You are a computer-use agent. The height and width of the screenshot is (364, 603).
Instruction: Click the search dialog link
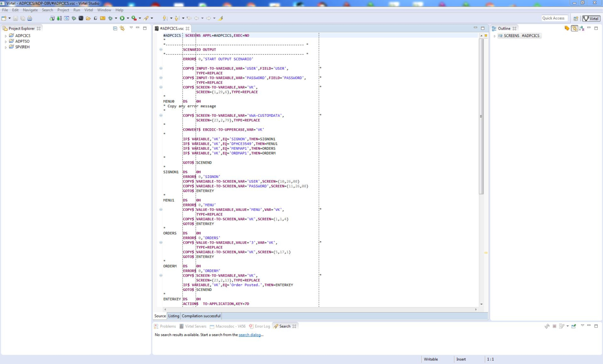tap(249, 335)
